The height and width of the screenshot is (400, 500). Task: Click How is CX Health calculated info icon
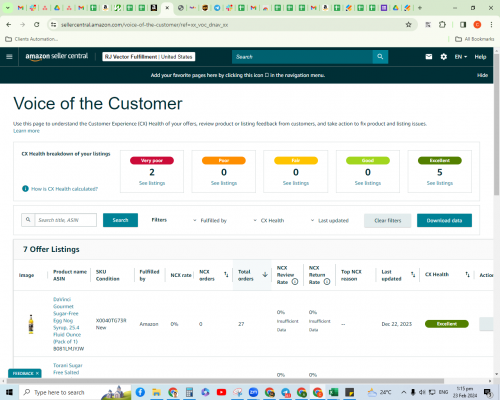[x=25, y=189]
